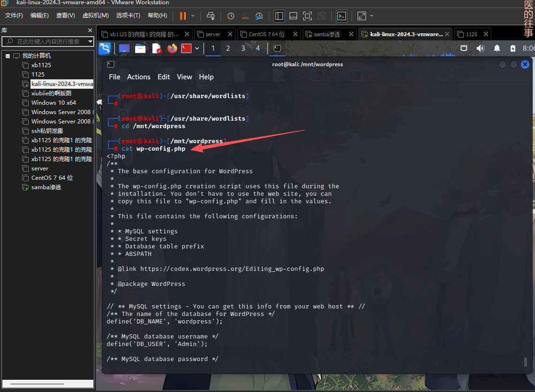Enter VMware full screen mode icon
535x392 pixels.
307,15
